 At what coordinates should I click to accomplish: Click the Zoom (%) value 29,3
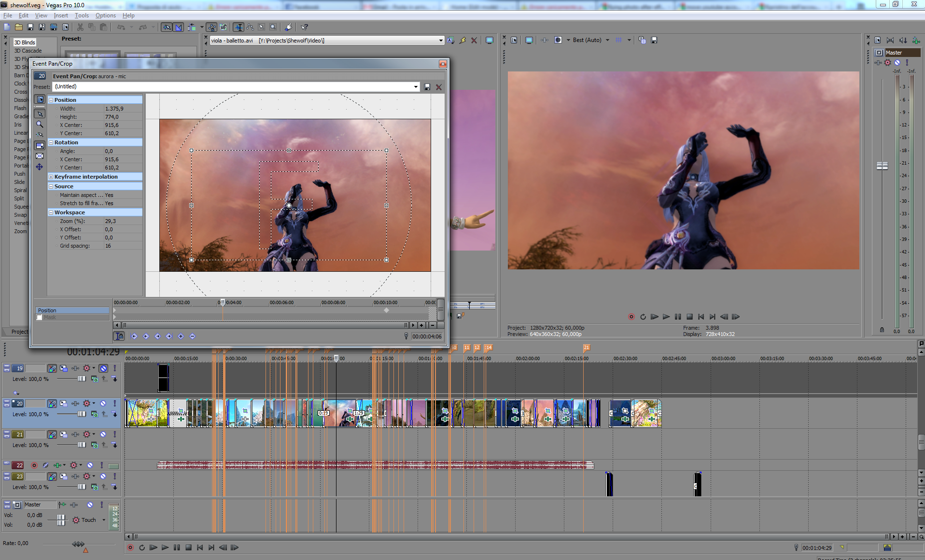(x=123, y=221)
